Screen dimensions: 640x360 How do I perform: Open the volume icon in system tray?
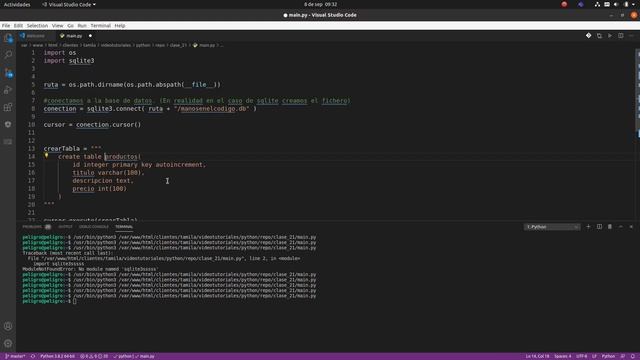click(616, 4)
